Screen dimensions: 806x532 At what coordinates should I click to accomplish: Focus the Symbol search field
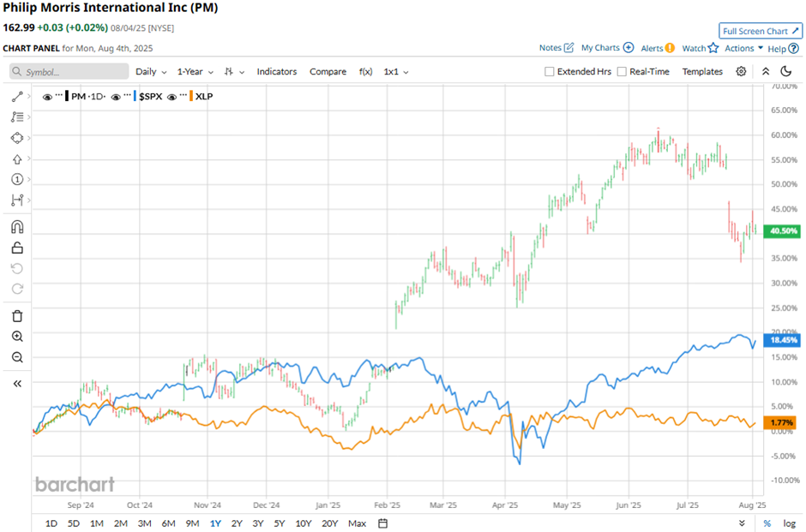69,71
